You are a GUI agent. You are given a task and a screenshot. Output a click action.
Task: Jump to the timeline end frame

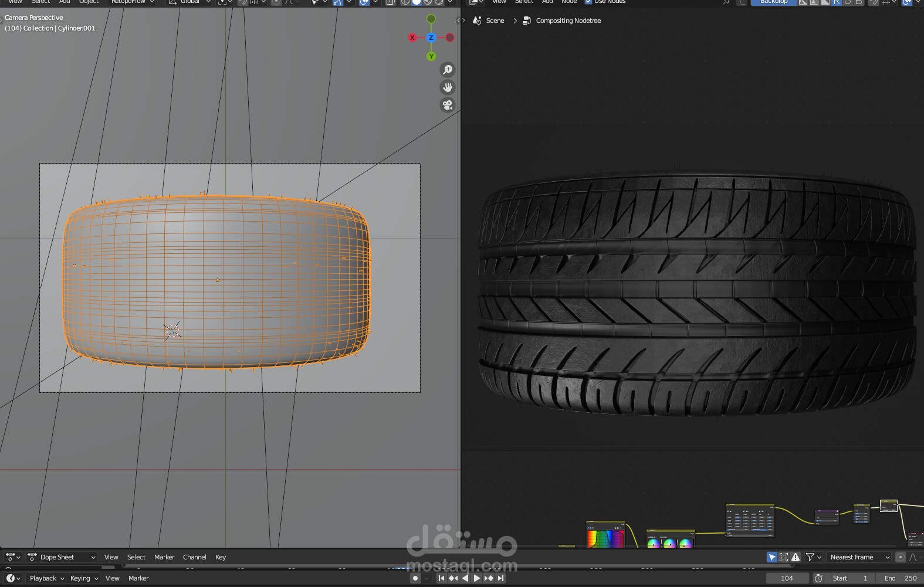[x=500, y=578]
